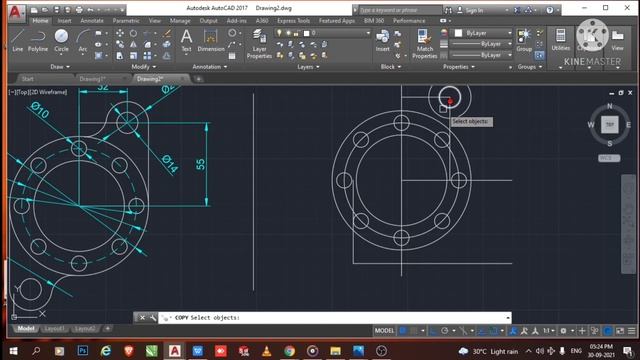Click Match Properties tool
This screenshot has height=360, width=640.
tap(424, 44)
